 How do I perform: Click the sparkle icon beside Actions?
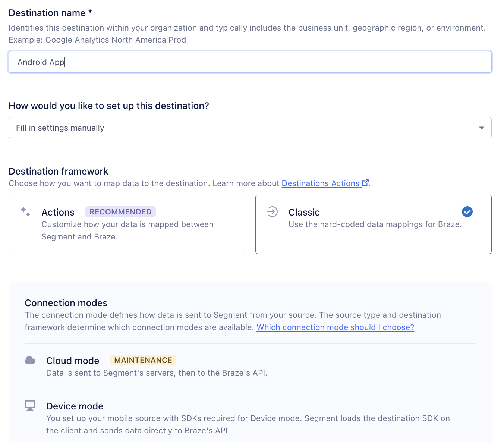tap(25, 211)
